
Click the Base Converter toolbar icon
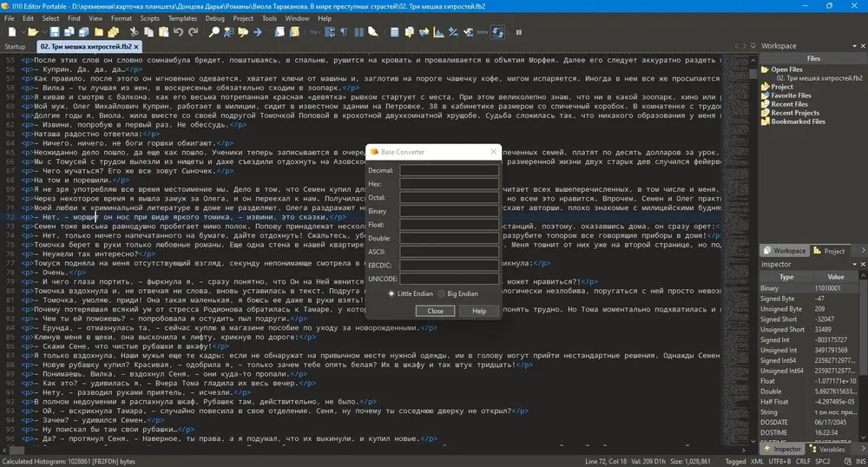point(497,32)
